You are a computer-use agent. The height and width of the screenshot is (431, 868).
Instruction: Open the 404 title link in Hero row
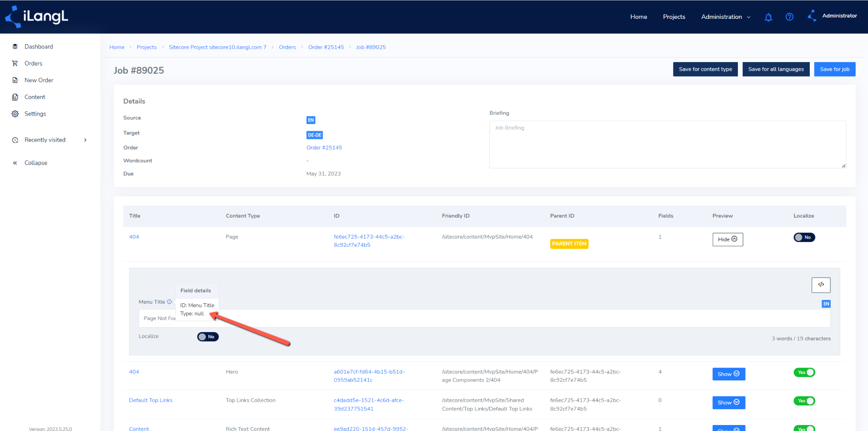(134, 371)
